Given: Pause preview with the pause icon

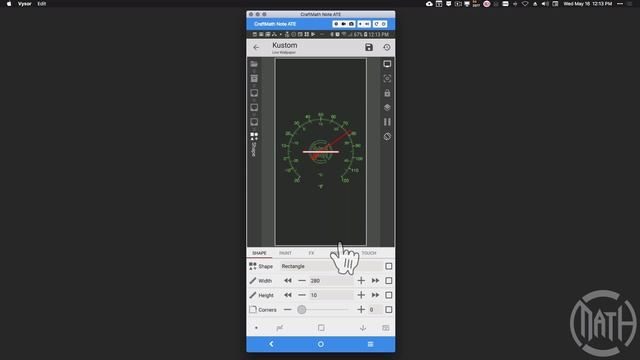Looking at the screenshot, I should click(x=387, y=122).
